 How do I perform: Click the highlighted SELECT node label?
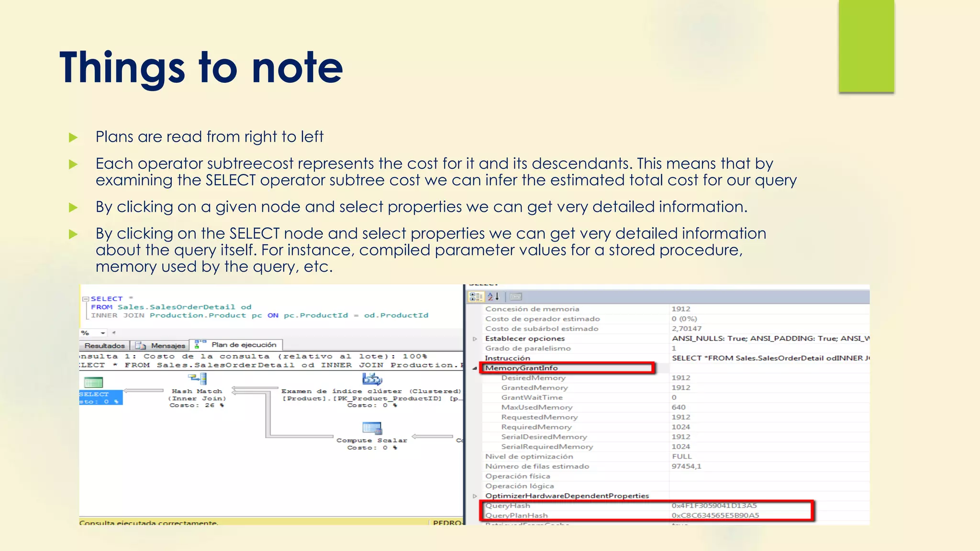point(100,398)
